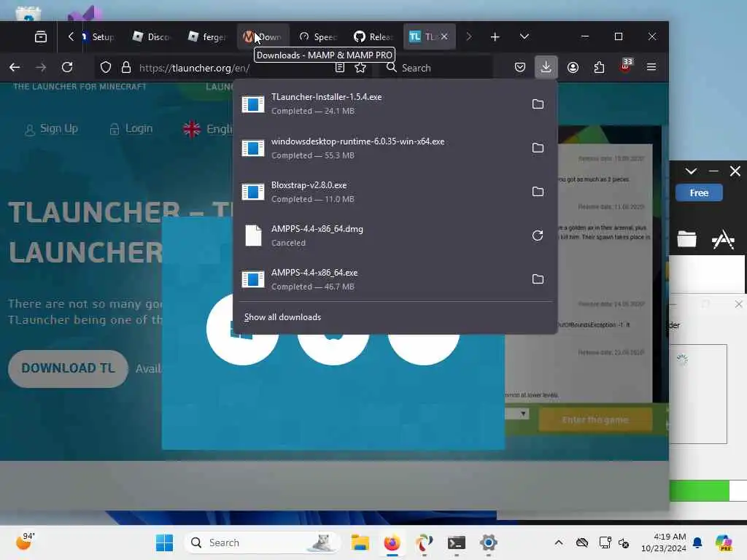The width and height of the screenshot is (747, 560).
Task: Switch to the MAMP Downloads tab
Action: (x=263, y=36)
